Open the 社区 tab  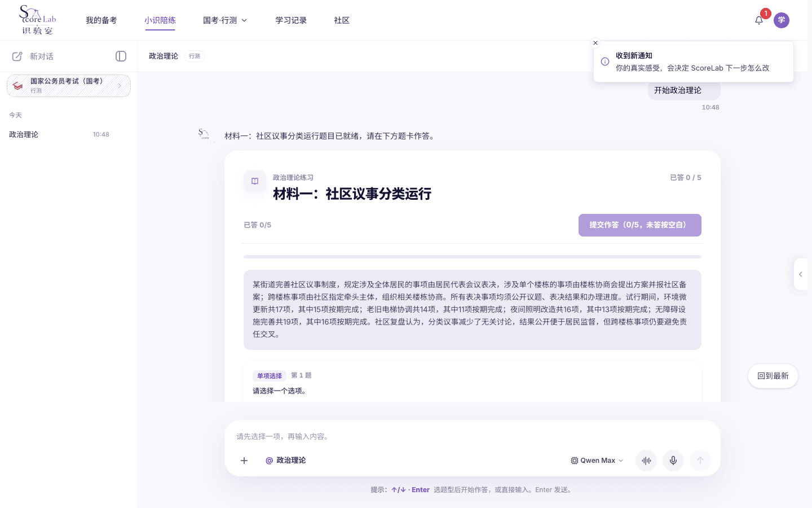(342, 20)
